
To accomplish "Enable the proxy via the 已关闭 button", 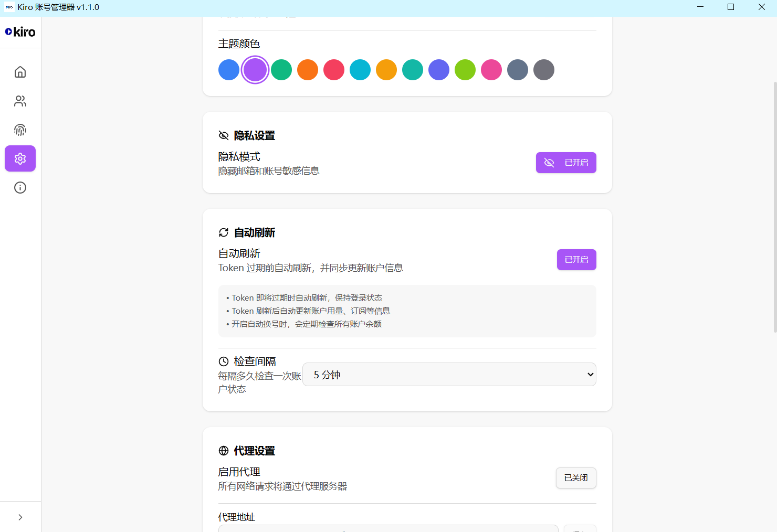I will pos(576,478).
